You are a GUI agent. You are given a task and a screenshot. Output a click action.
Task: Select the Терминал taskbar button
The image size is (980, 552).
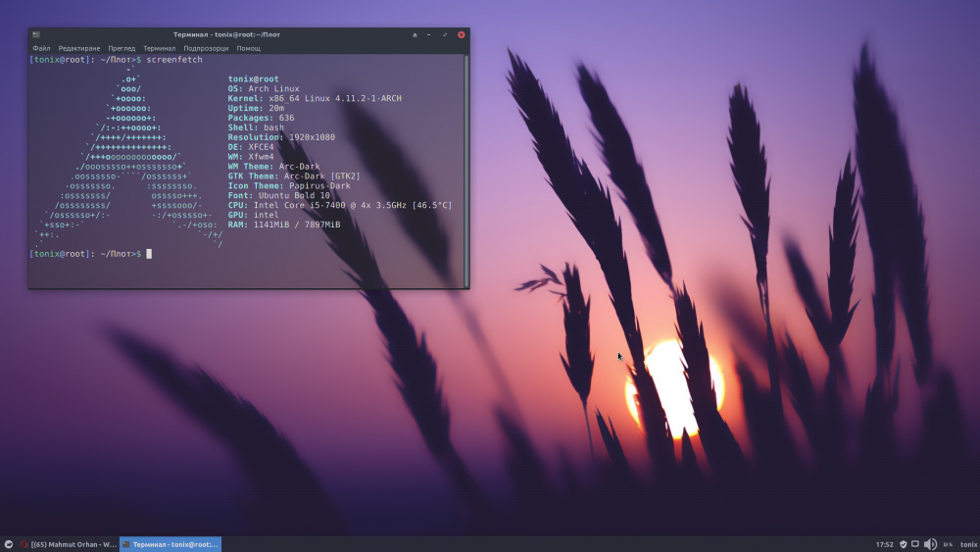tap(170, 544)
